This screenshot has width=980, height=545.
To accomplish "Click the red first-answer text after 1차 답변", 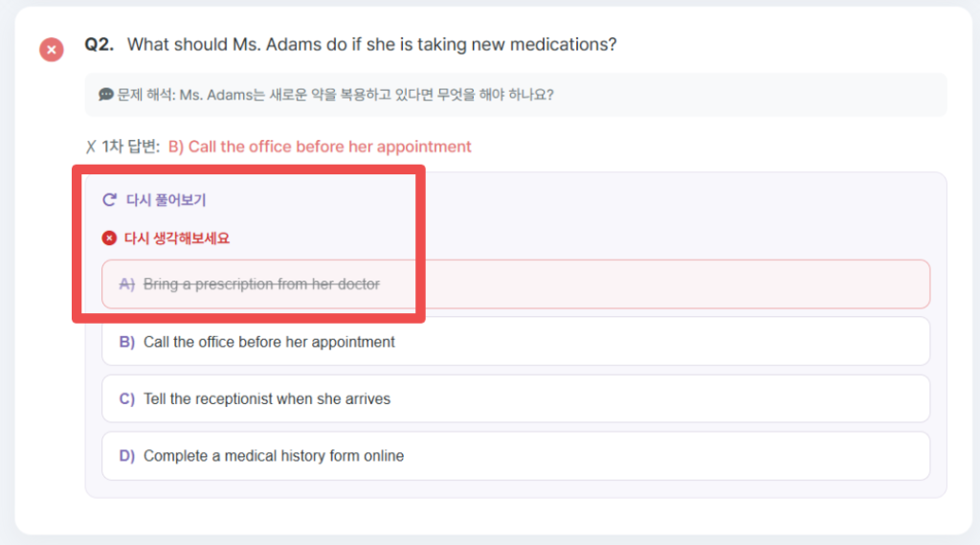I will point(320,147).
